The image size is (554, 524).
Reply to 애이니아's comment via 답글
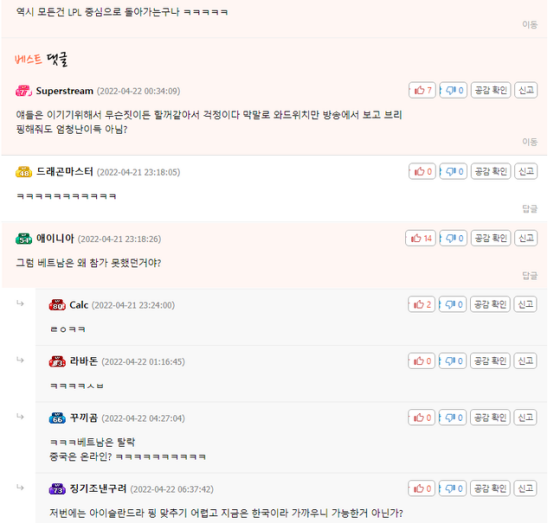pos(530,276)
